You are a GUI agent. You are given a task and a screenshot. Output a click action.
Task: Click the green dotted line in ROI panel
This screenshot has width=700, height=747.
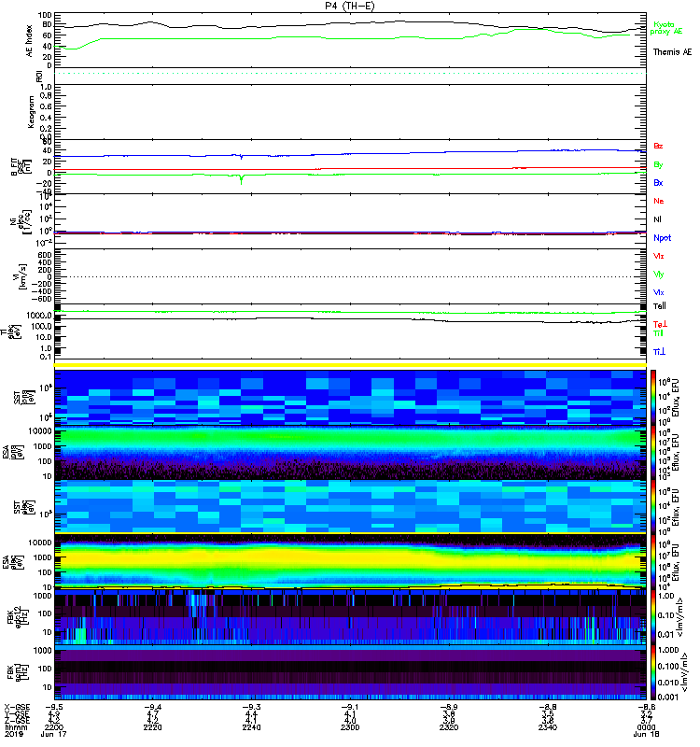pos(350,74)
